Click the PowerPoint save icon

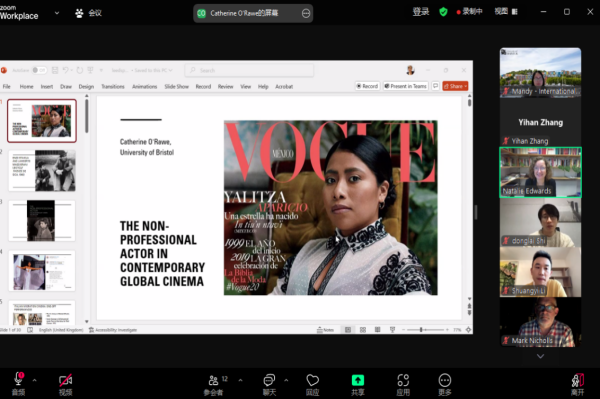(55, 70)
